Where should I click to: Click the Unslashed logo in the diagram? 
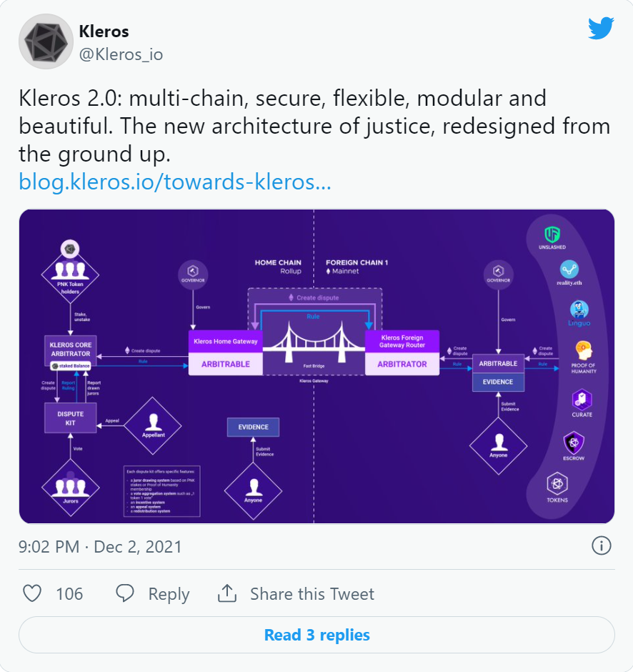click(552, 234)
